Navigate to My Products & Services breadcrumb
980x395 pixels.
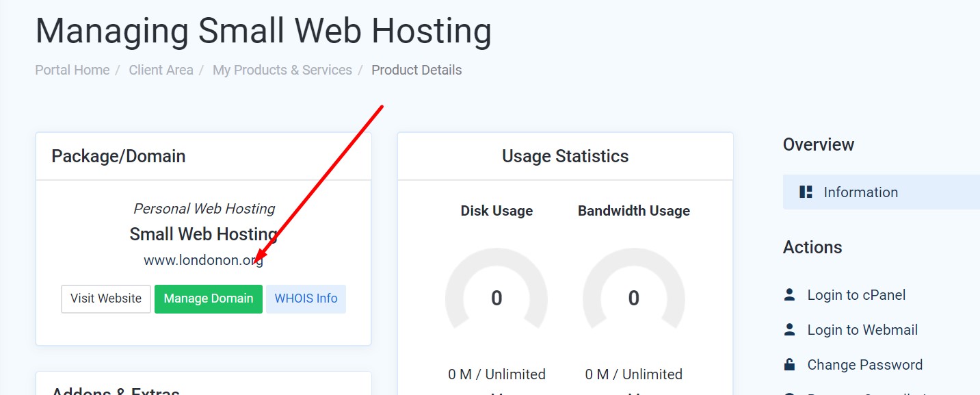click(282, 70)
